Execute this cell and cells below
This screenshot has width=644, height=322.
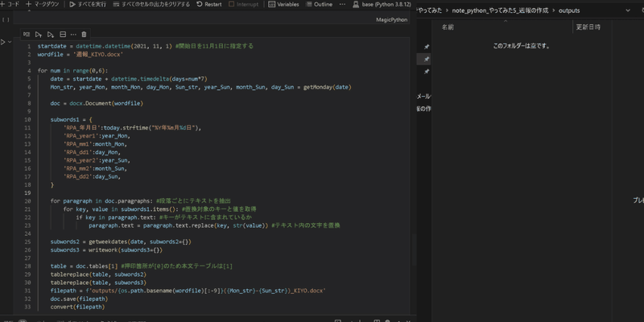click(51, 35)
